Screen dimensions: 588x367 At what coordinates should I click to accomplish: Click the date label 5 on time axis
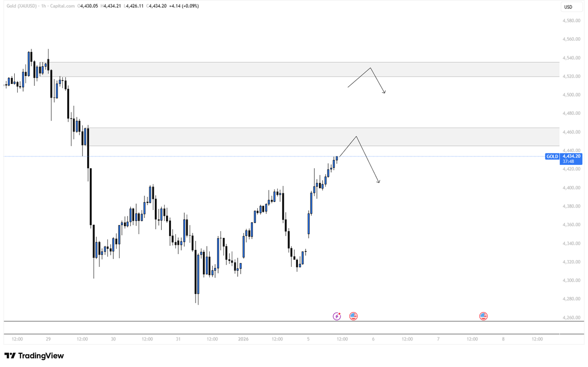pos(308,339)
